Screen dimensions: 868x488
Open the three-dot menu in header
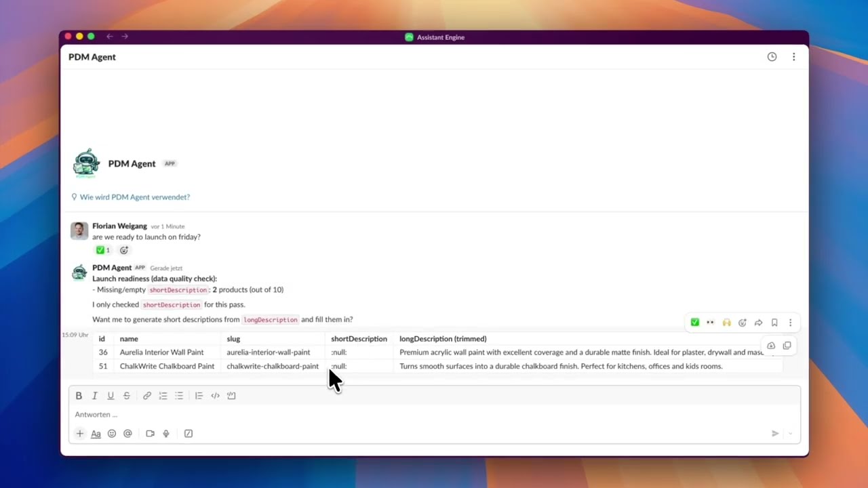(x=793, y=57)
